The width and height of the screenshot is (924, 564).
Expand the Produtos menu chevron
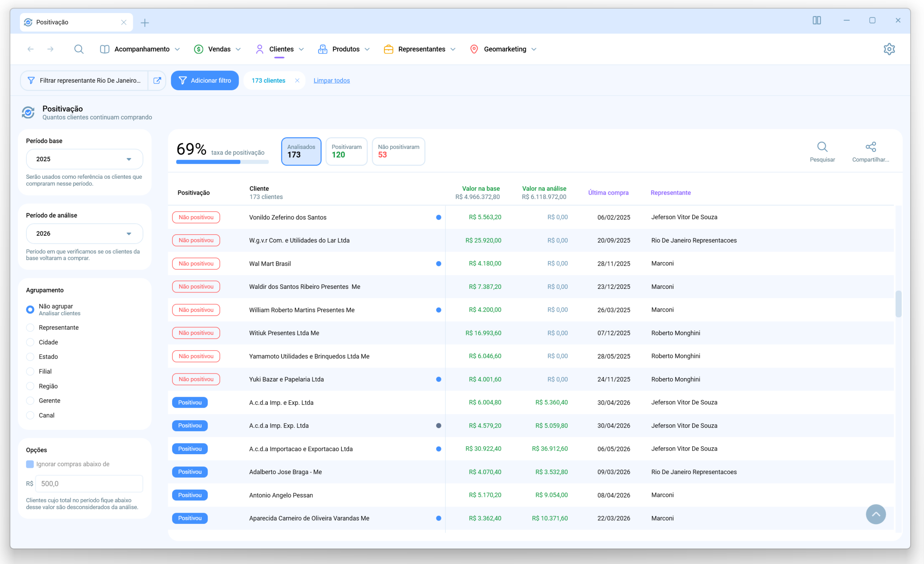(367, 49)
